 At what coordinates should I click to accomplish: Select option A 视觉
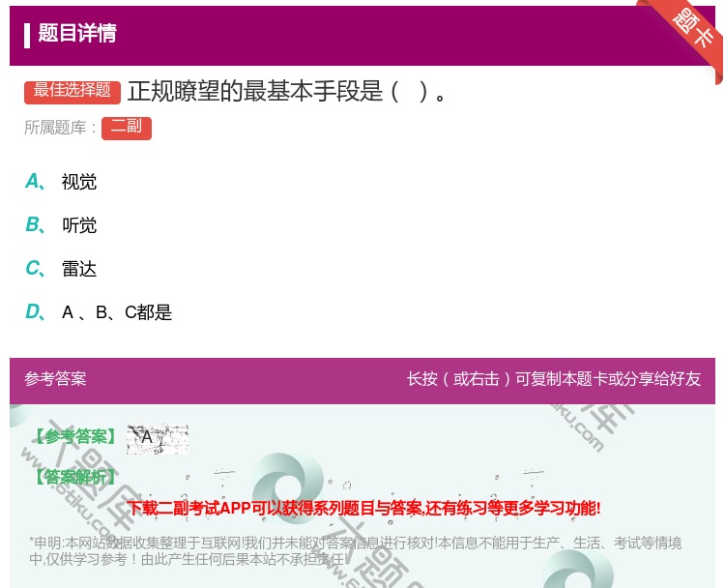click(61, 182)
